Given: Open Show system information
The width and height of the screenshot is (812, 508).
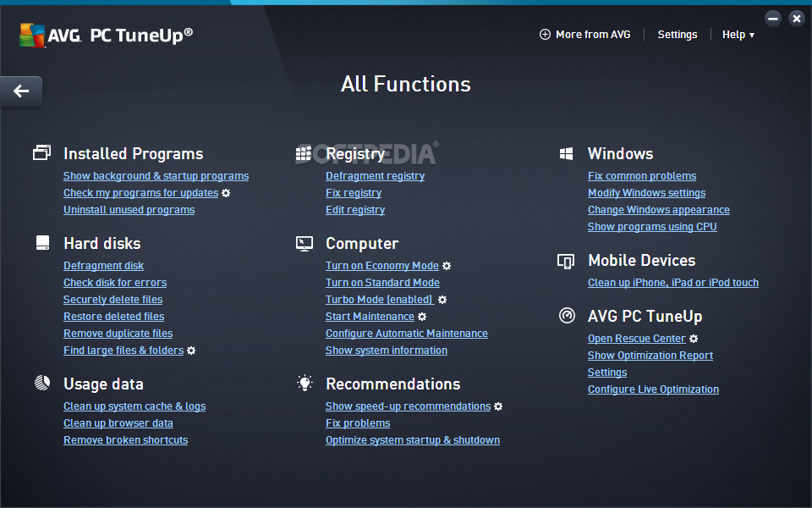Looking at the screenshot, I should (387, 351).
